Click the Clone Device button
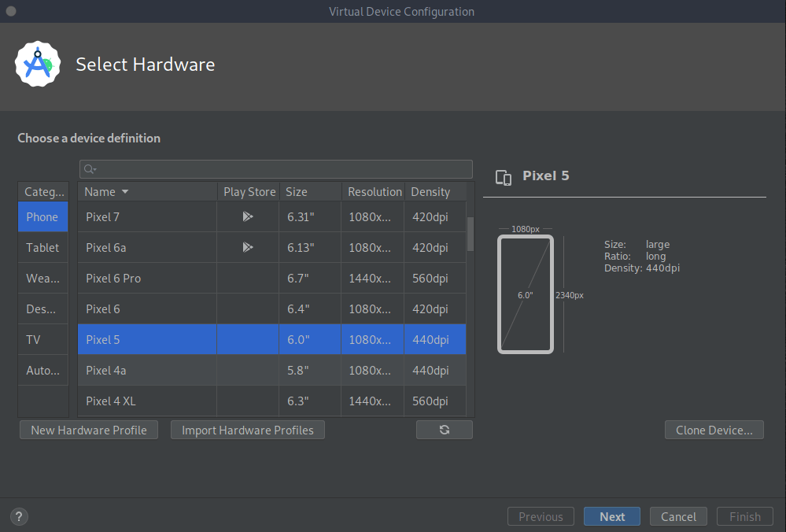 point(714,430)
